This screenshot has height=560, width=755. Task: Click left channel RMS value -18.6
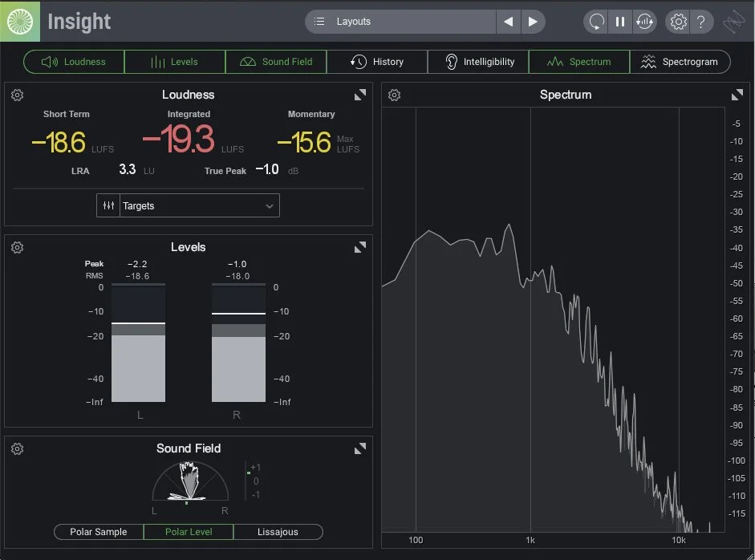(137, 276)
